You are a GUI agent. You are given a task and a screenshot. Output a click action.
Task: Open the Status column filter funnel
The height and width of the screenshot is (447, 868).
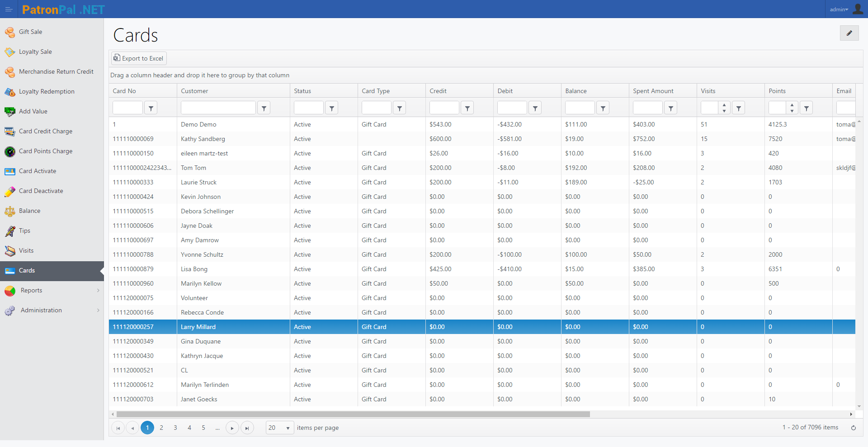point(332,108)
